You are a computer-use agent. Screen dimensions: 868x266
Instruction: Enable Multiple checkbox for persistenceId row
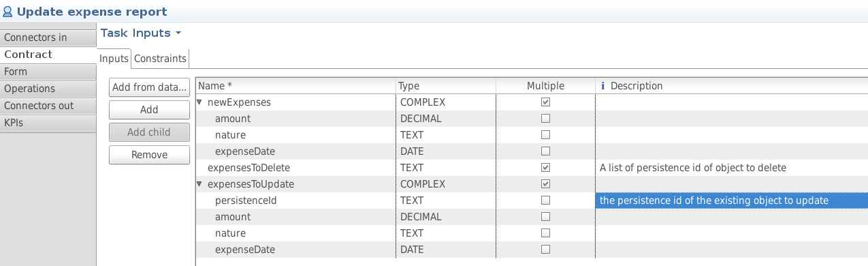click(545, 201)
